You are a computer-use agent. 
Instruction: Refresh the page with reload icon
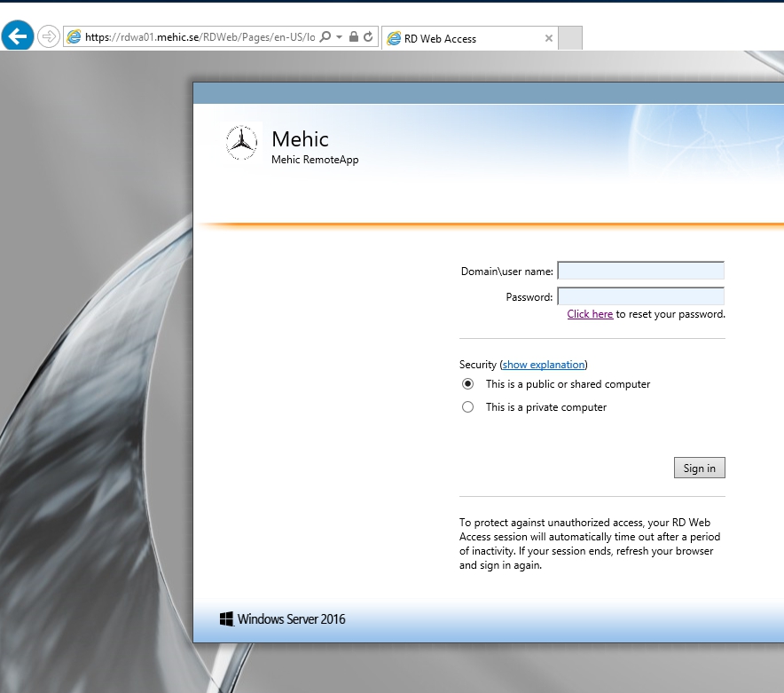[x=368, y=37]
